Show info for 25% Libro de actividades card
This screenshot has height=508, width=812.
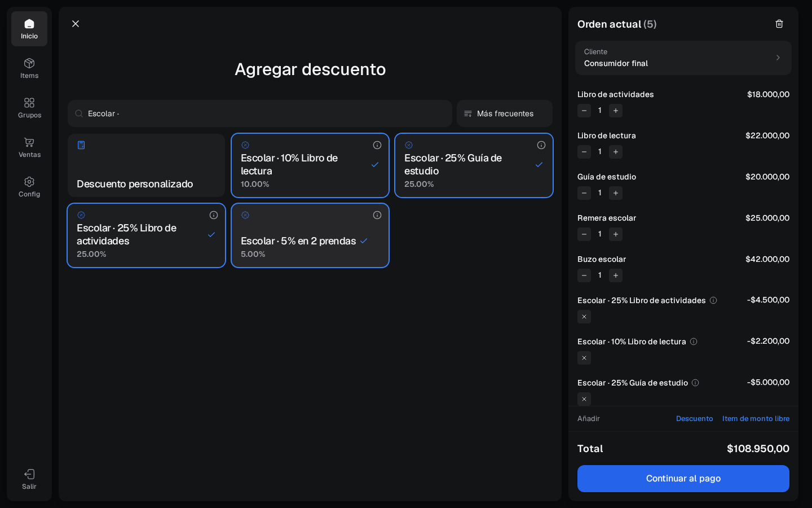pyautogui.click(x=214, y=215)
